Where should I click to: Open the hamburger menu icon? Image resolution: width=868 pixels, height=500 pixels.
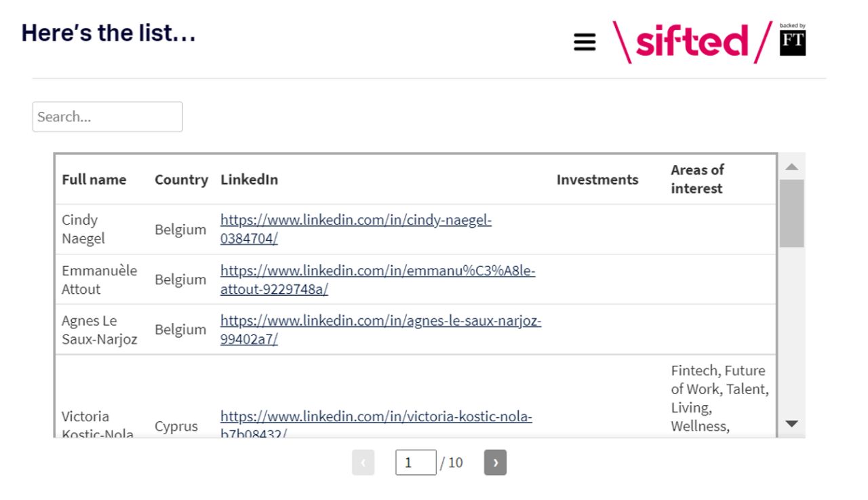(x=585, y=43)
